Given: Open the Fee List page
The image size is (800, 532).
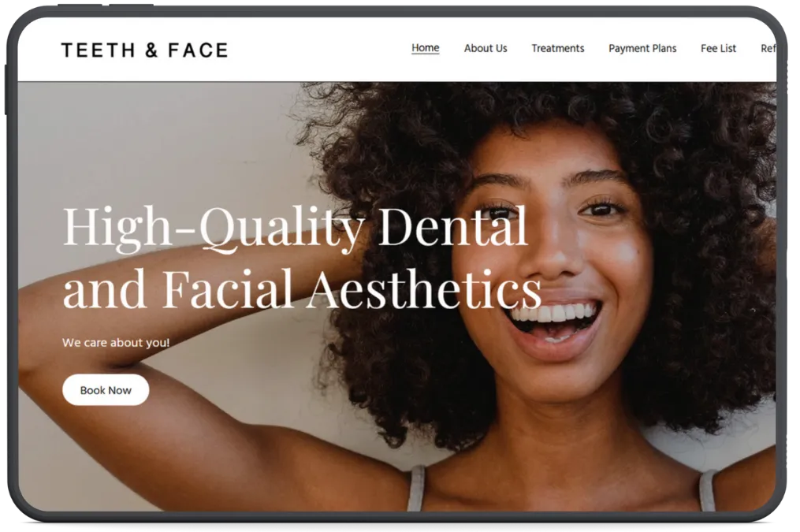Looking at the screenshot, I should click(718, 48).
